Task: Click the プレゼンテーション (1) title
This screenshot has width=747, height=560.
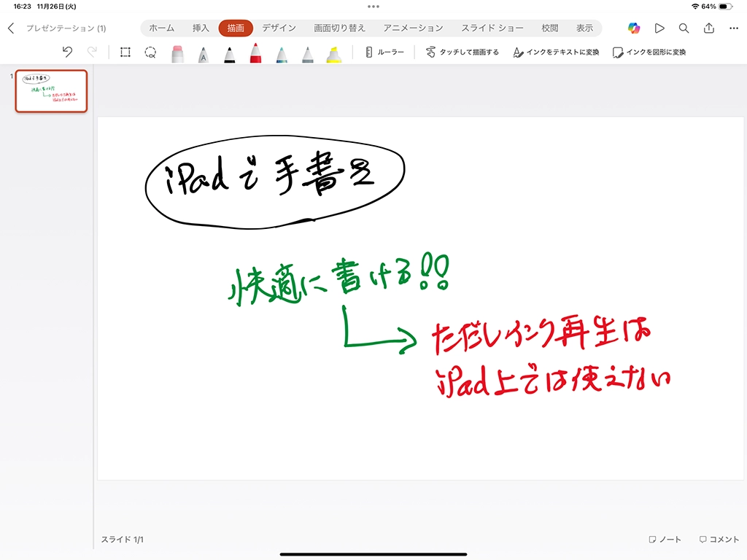Action: (x=66, y=28)
